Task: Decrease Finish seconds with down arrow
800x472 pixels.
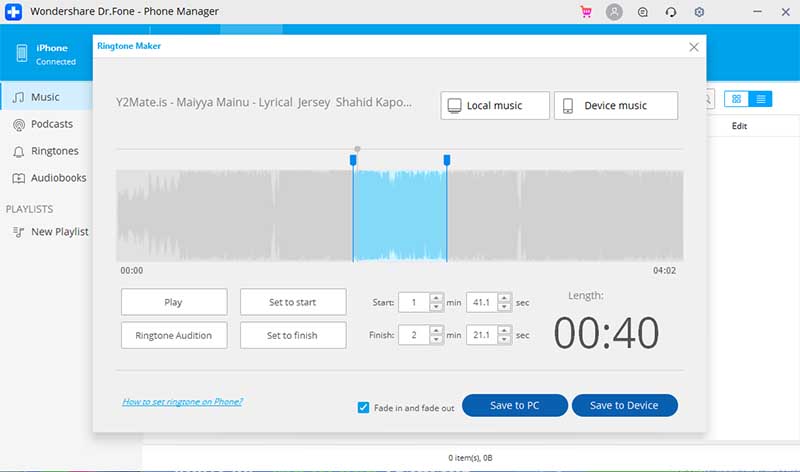Action: [504, 339]
